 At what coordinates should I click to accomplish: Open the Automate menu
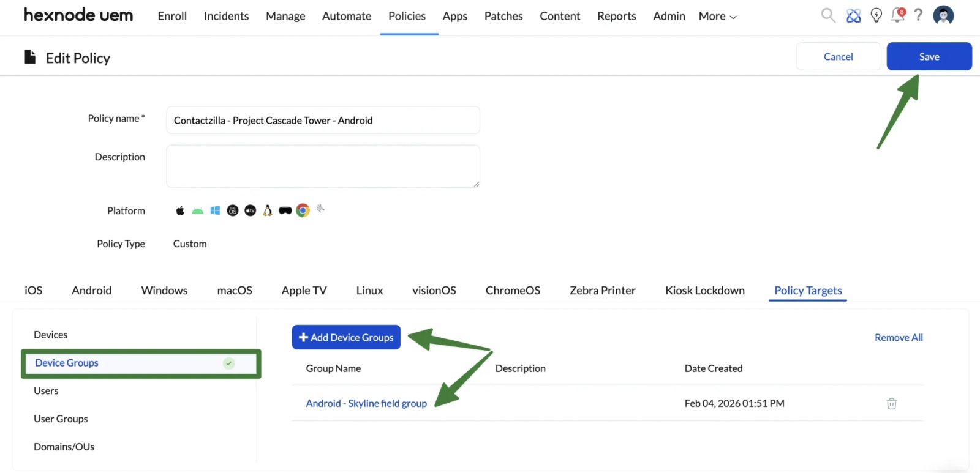[347, 17]
